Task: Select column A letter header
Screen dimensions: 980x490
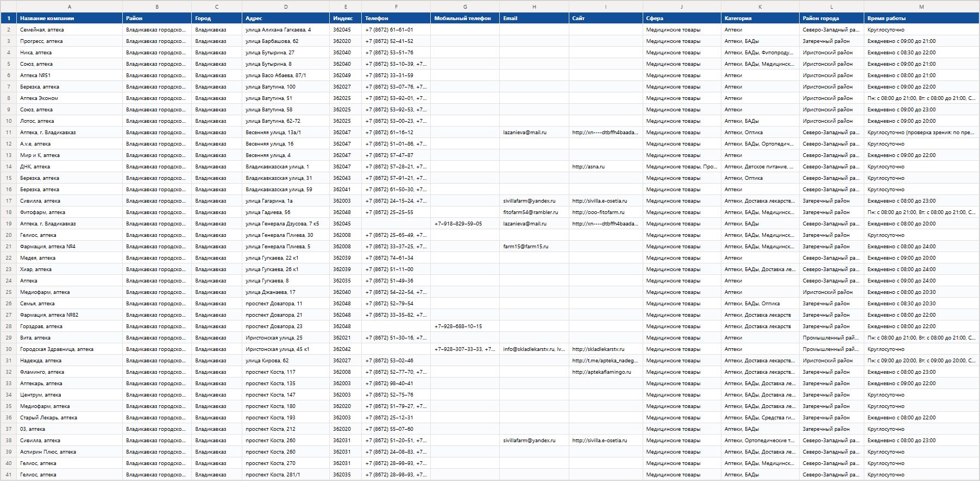Action: coord(70,7)
